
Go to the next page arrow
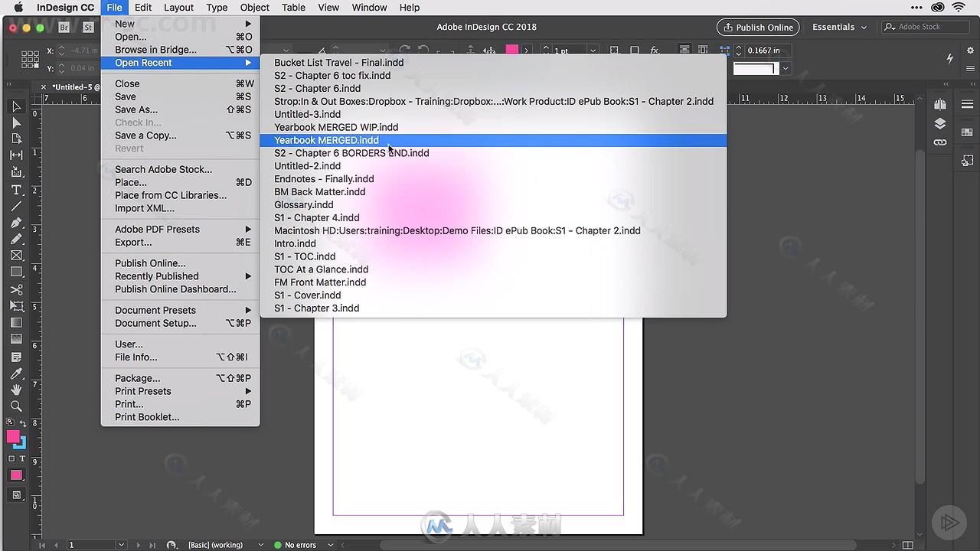click(137, 545)
